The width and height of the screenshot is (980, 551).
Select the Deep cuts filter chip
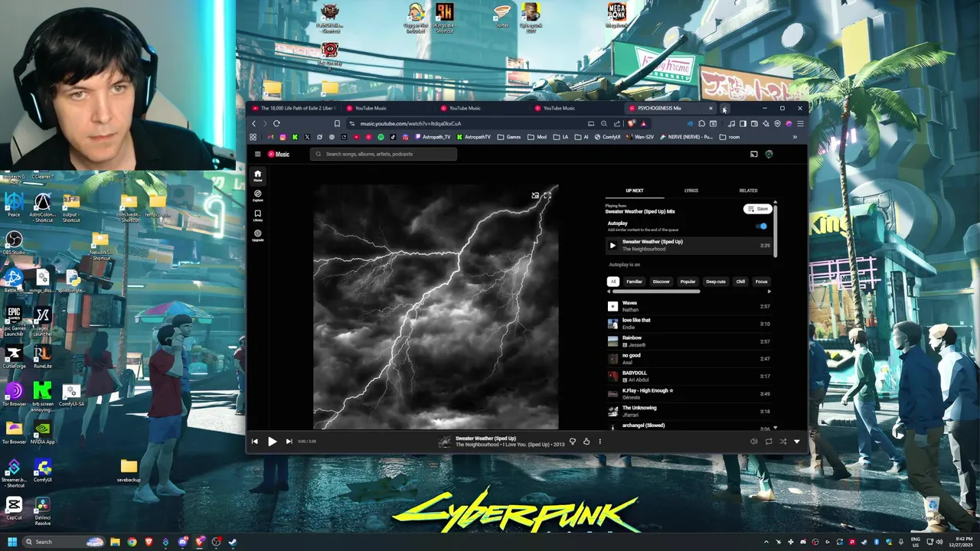click(715, 282)
